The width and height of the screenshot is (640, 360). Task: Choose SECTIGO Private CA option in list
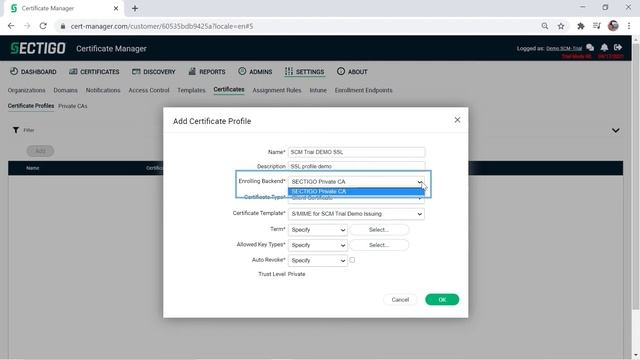point(356,191)
